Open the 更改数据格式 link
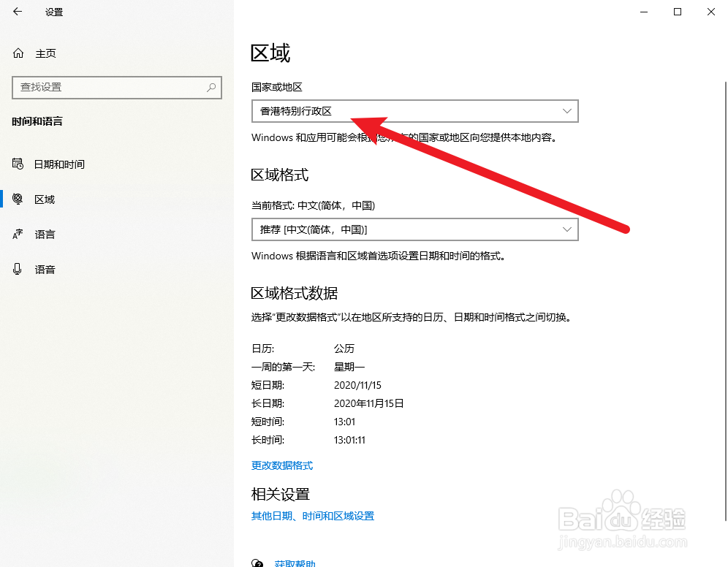Viewport: 728px width, 567px height. click(x=281, y=465)
